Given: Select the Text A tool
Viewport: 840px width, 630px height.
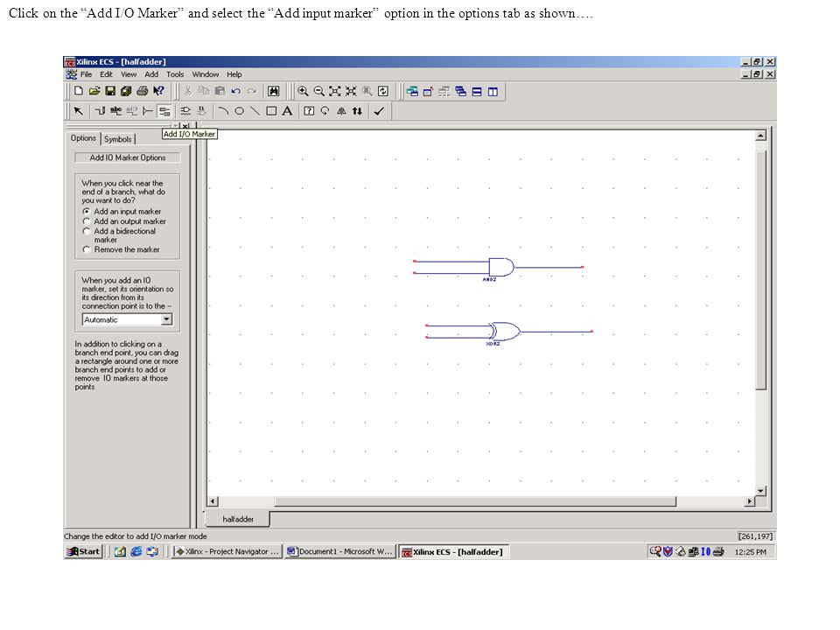Looking at the screenshot, I should pos(288,111).
